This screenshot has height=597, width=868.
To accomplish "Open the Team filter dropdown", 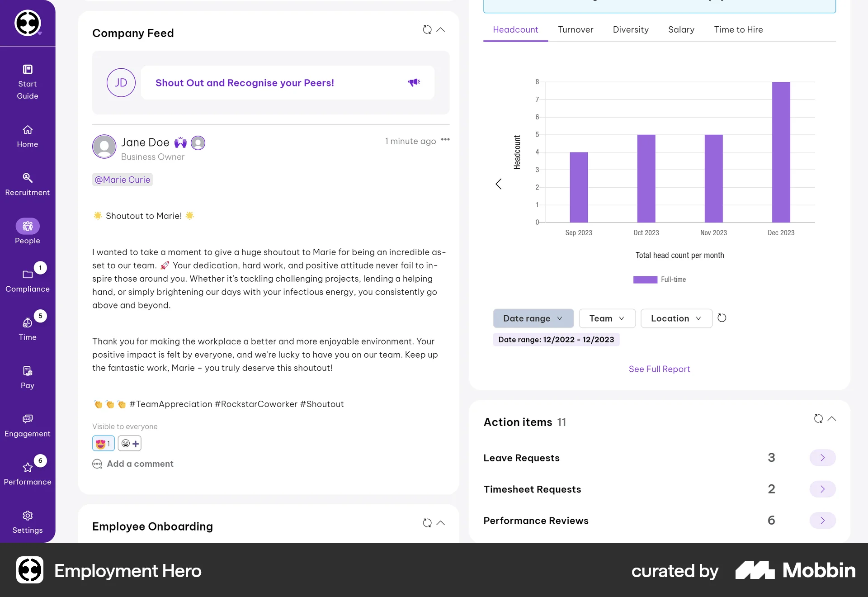I will point(607,318).
